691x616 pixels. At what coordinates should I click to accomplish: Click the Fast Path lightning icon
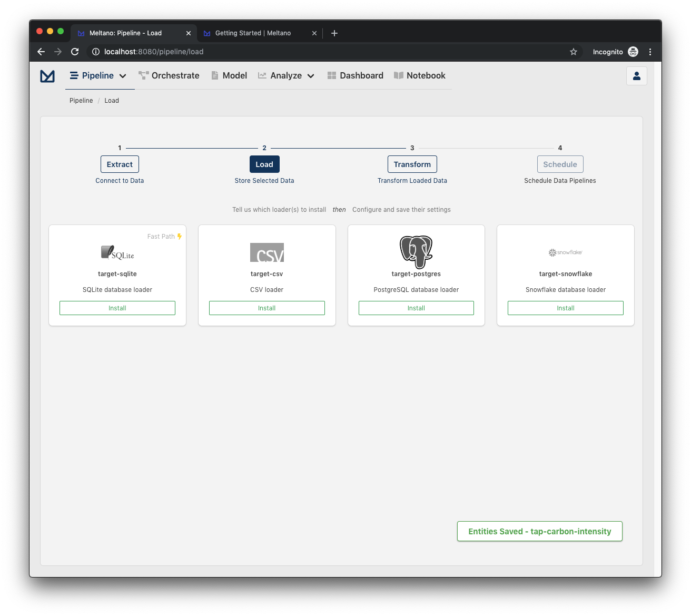(x=180, y=237)
